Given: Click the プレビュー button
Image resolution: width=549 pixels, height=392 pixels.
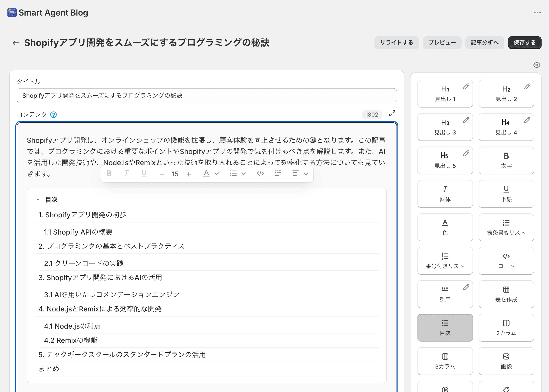Looking at the screenshot, I should [x=442, y=43].
